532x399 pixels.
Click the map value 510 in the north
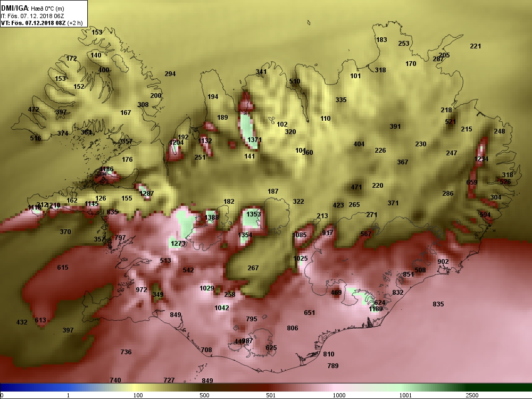click(295, 81)
